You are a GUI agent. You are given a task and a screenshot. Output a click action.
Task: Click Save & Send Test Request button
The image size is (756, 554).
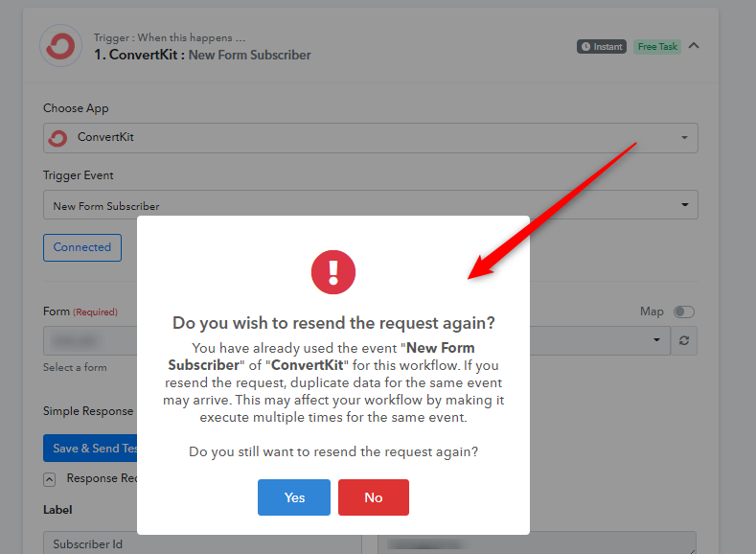pyautogui.click(x=90, y=448)
